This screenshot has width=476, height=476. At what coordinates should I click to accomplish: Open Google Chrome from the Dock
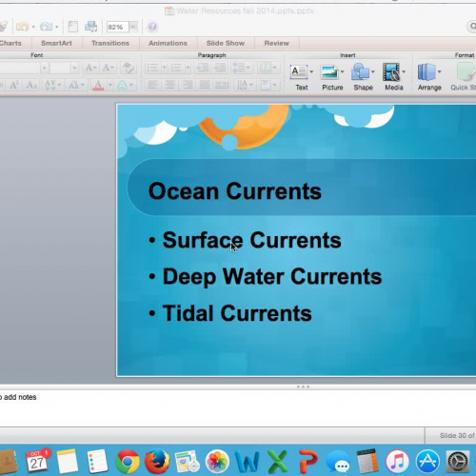[x=128, y=462]
